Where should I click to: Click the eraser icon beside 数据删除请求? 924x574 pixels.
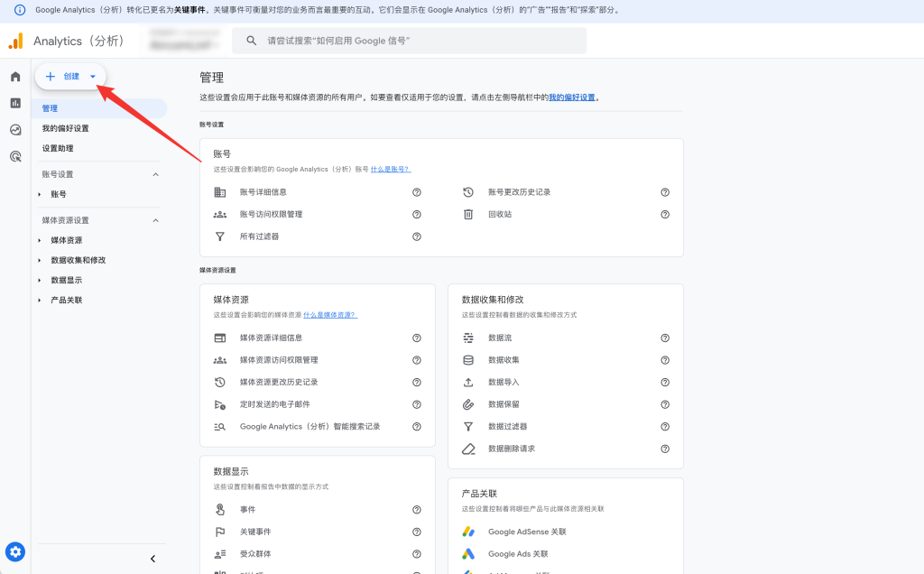click(468, 449)
